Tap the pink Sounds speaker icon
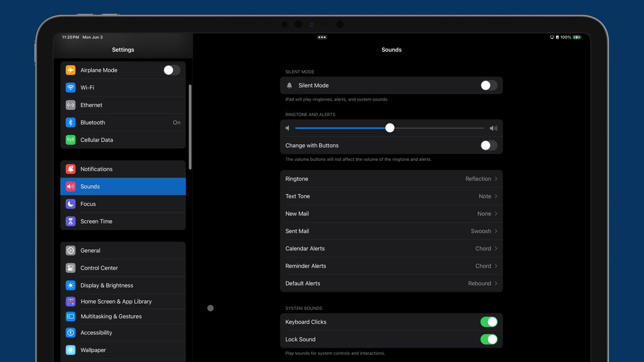This screenshot has width=644, height=362. click(71, 186)
